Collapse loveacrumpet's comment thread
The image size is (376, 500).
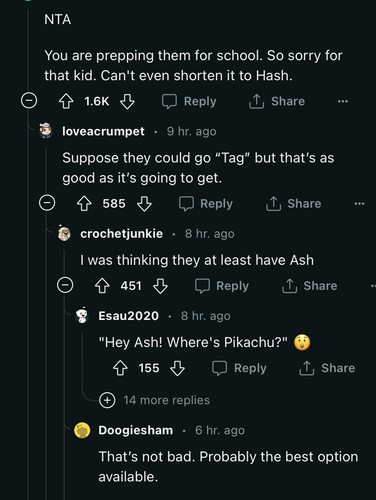click(x=47, y=203)
